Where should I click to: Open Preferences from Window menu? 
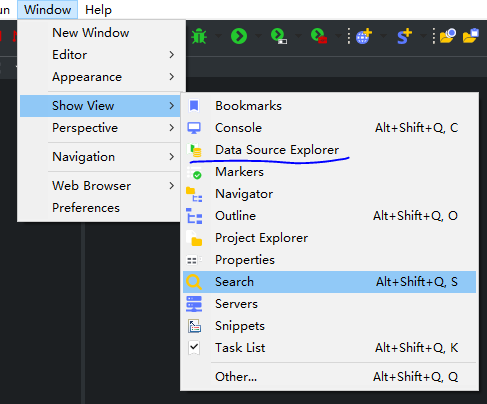click(x=101, y=208)
